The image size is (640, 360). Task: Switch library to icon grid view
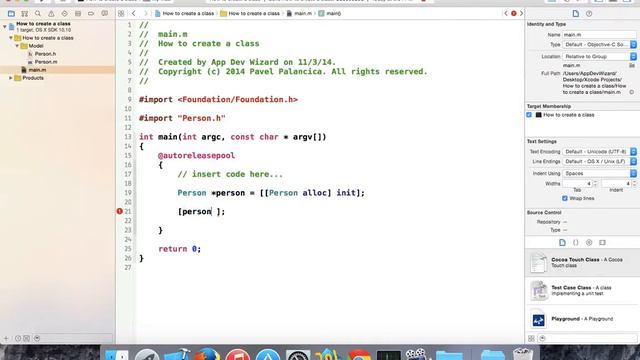(531, 338)
